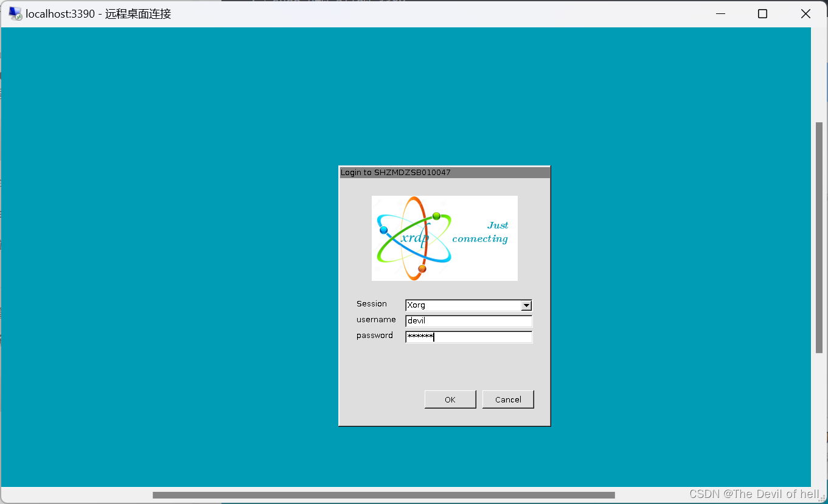Cancel the xrdp login dialog
This screenshot has height=504, width=828.
508,399
